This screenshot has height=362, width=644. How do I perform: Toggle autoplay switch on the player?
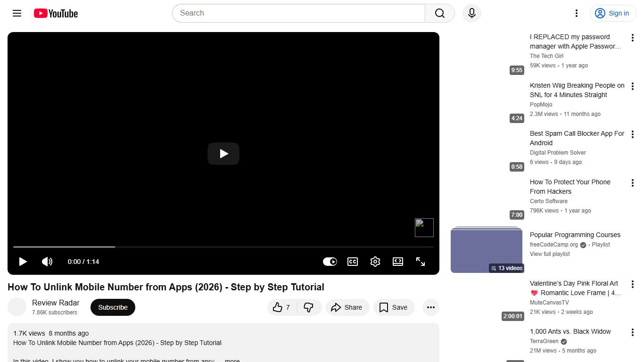[x=330, y=262]
